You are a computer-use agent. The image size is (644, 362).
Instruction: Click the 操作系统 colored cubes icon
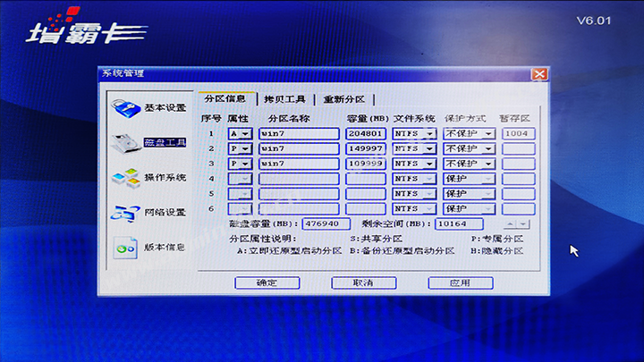point(126,178)
